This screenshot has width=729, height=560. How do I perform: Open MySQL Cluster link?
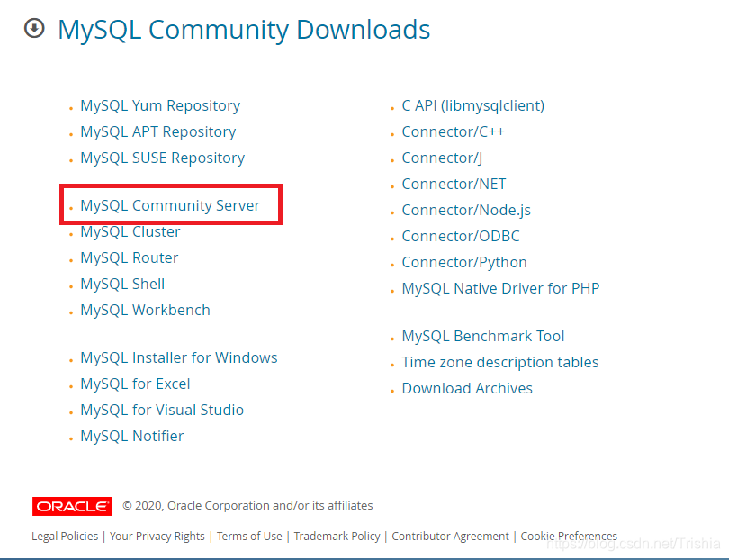tap(130, 231)
